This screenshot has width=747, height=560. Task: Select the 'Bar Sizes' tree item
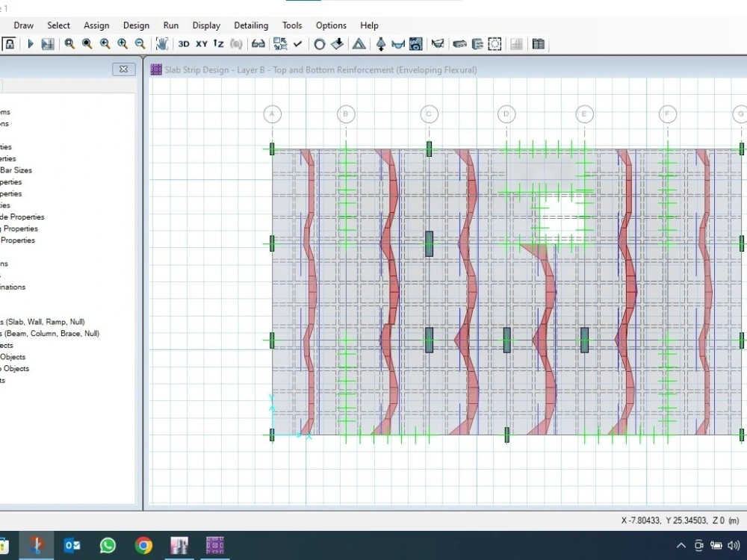(16, 170)
